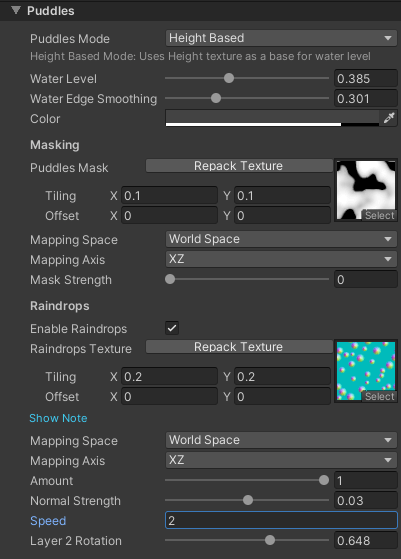
Task: Click Repack Texture for Raindrops Texture
Action: pyautogui.click(x=239, y=347)
